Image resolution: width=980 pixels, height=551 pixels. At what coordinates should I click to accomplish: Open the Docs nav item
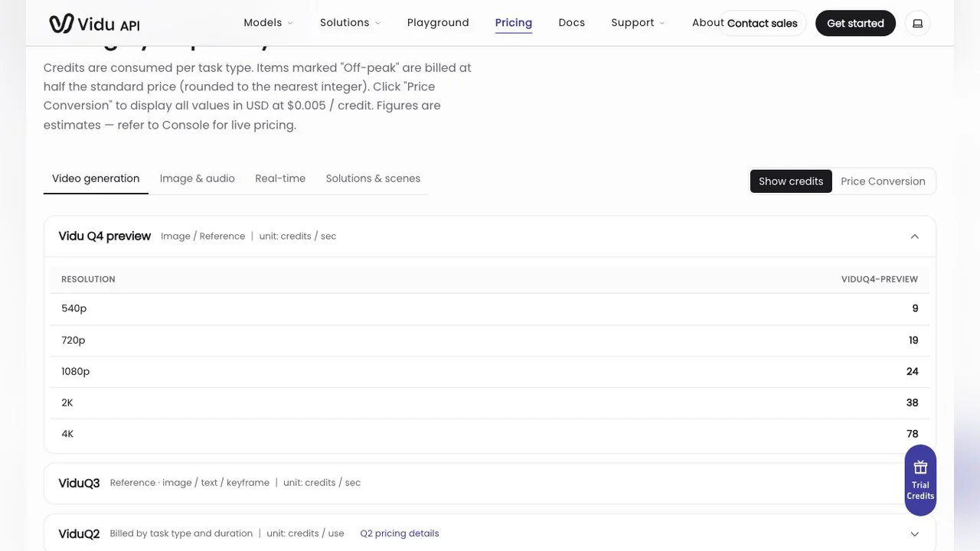572,23
